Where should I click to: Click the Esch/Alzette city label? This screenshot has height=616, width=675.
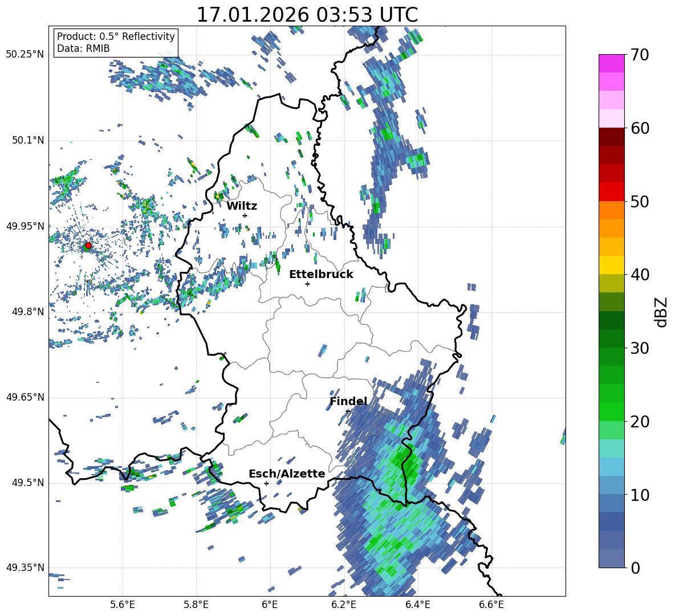pyautogui.click(x=287, y=474)
